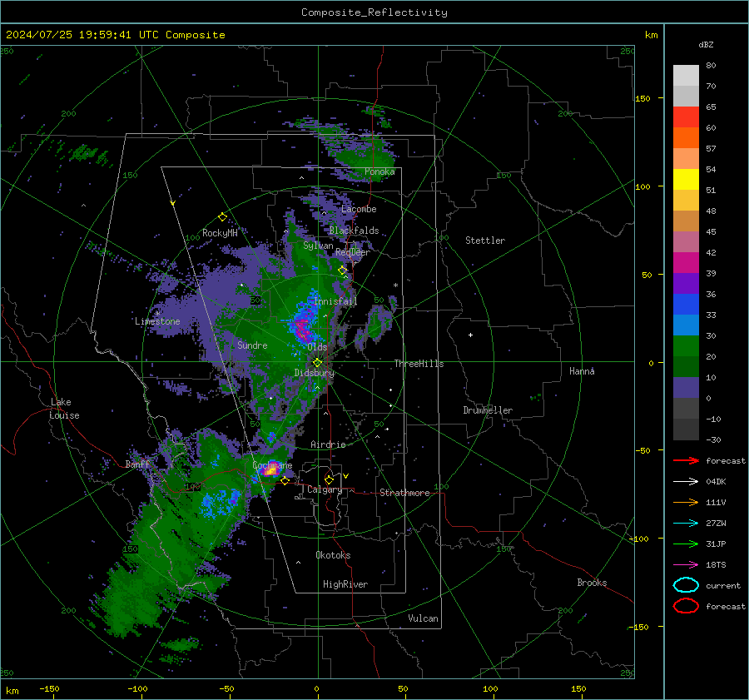Click the dBZ legend heading
The image size is (749, 700).
click(706, 45)
